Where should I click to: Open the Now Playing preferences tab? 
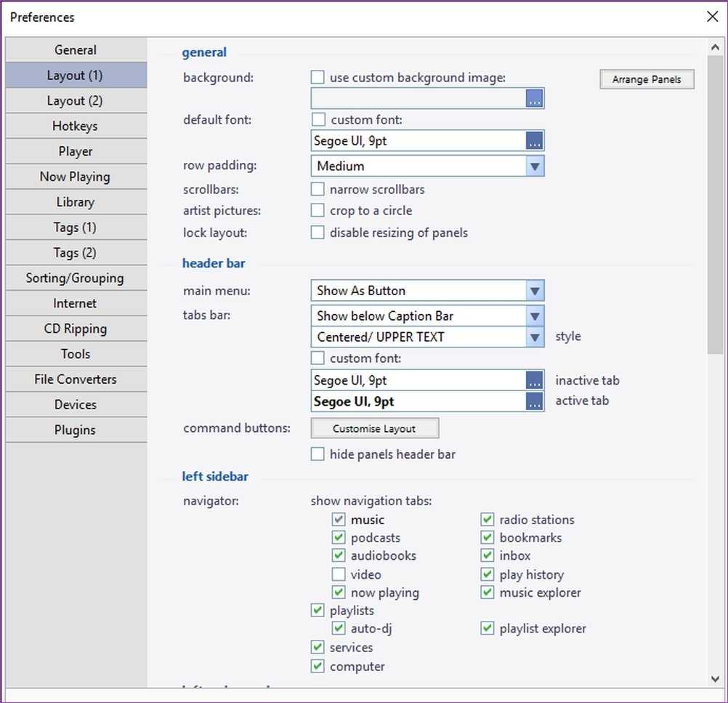tap(76, 177)
